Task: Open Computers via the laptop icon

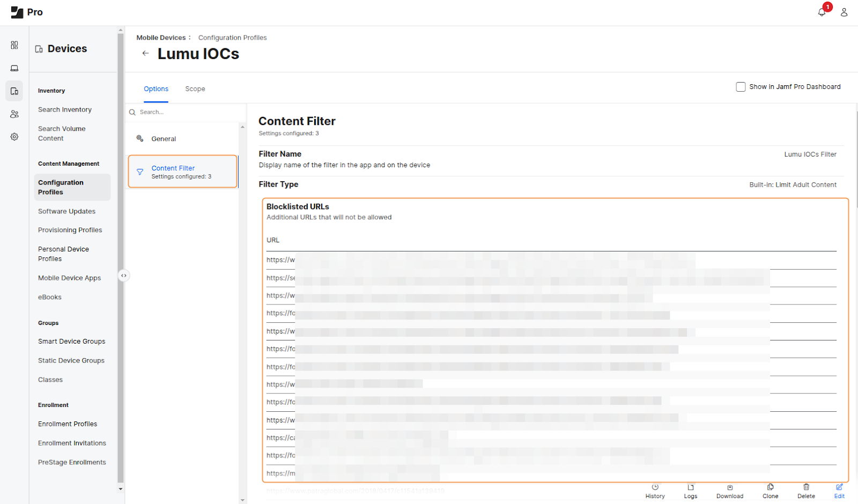Action: point(14,68)
